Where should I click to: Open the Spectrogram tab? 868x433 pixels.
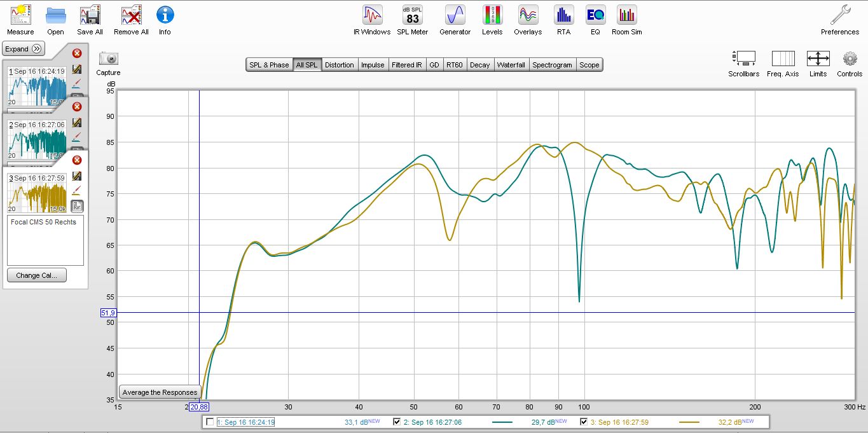point(552,65)
